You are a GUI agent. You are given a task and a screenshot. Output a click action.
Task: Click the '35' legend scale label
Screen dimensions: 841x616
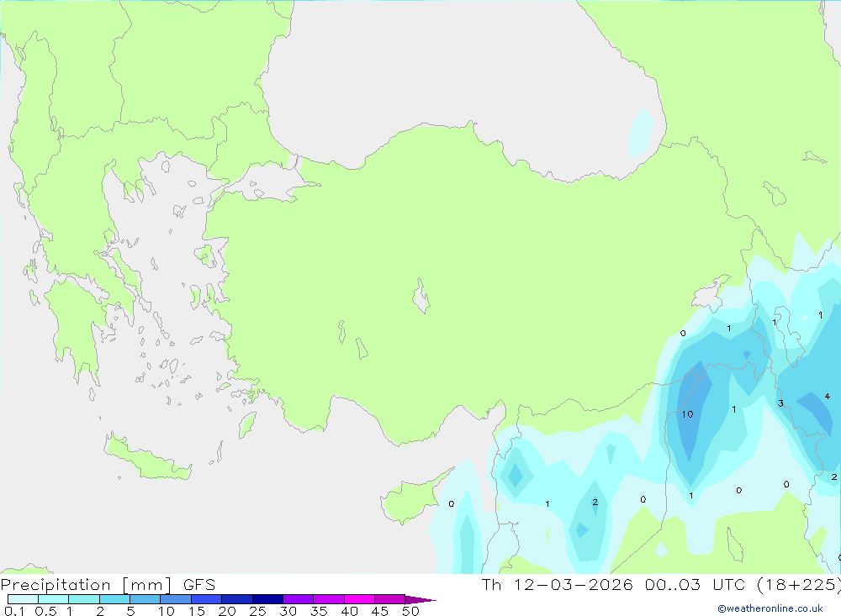pos(319,611)
